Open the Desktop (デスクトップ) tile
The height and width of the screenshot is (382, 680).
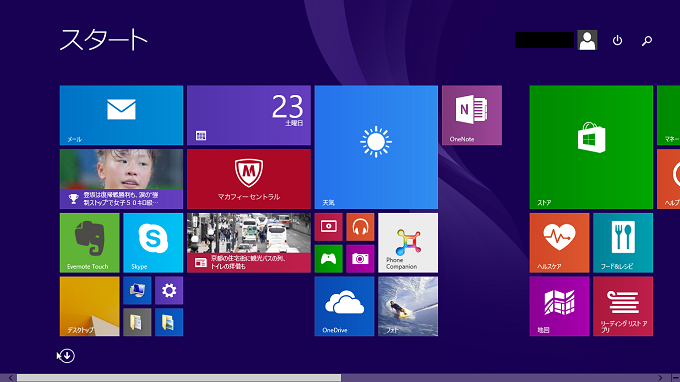coord(89,306)
